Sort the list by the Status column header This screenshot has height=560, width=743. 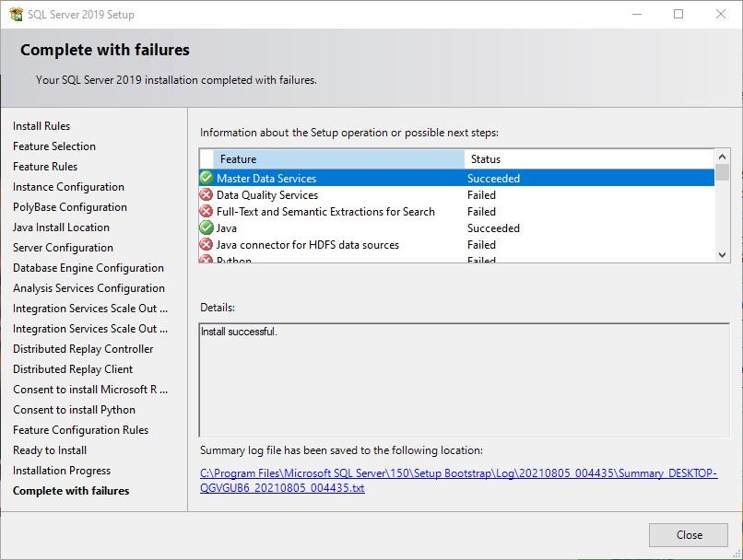click(588, 159)
